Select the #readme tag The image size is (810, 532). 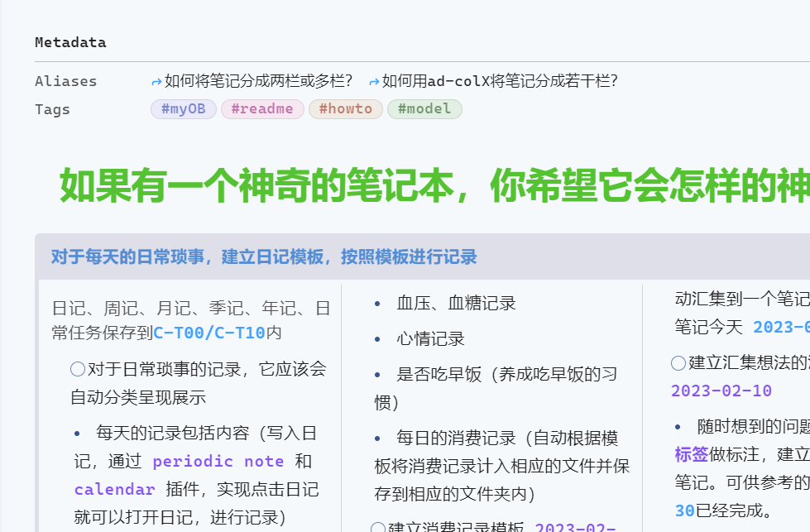262,109
